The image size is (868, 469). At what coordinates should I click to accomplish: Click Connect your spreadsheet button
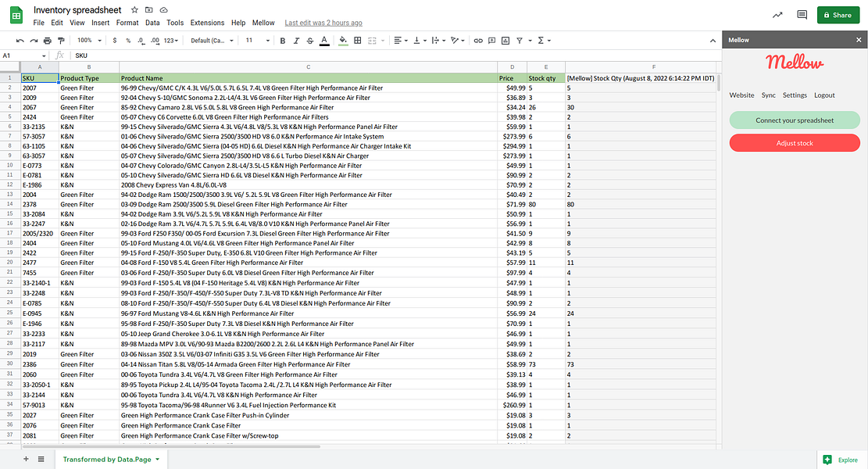(795, 120)
